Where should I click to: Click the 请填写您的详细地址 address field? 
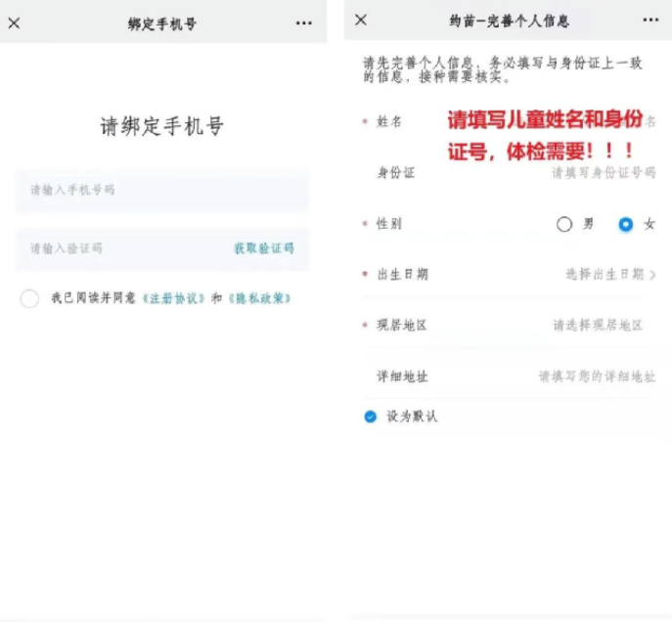coord(596,377)
